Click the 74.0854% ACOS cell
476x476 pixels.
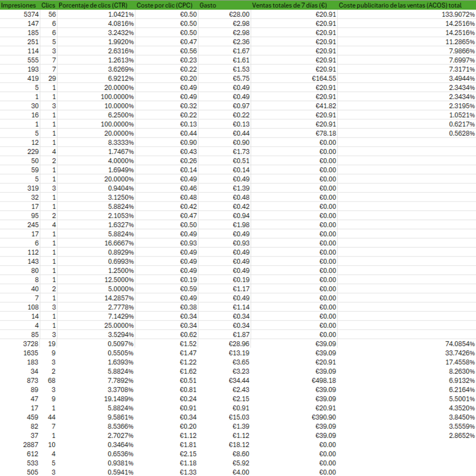[460, 344]
